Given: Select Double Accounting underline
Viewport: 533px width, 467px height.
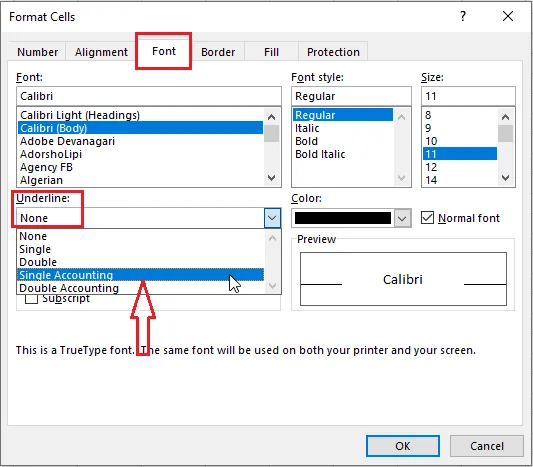Looking at the screenshot, I should [x=140, y=288].
